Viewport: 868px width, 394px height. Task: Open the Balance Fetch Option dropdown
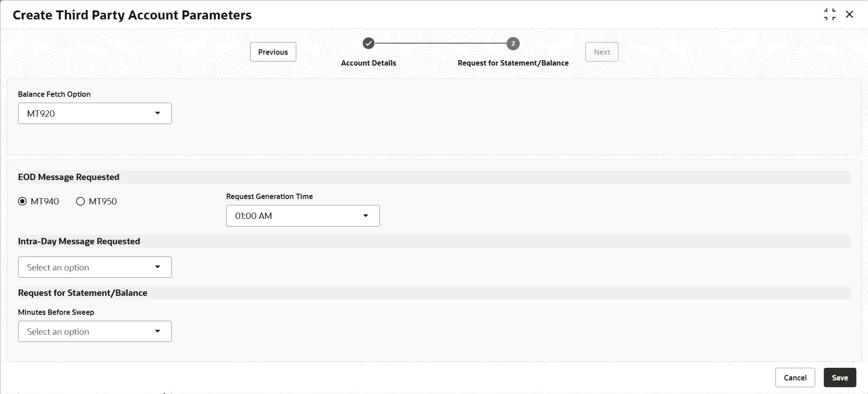(95, 113)
